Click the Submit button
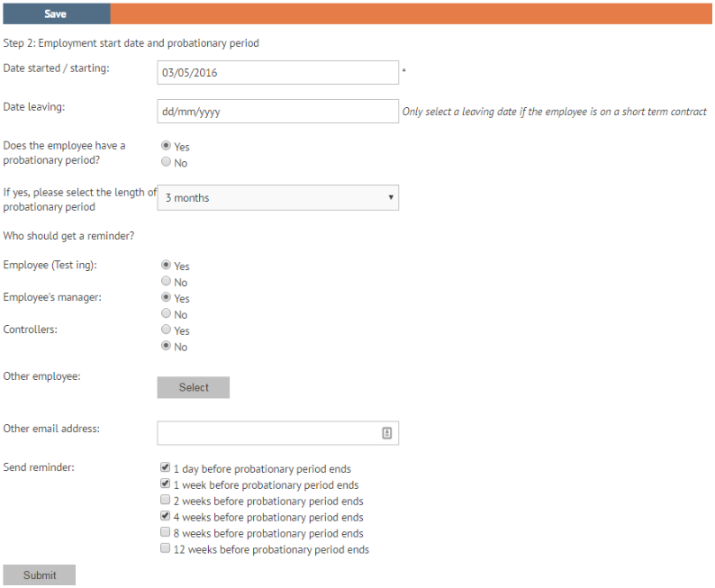 (x=40, y=575)
